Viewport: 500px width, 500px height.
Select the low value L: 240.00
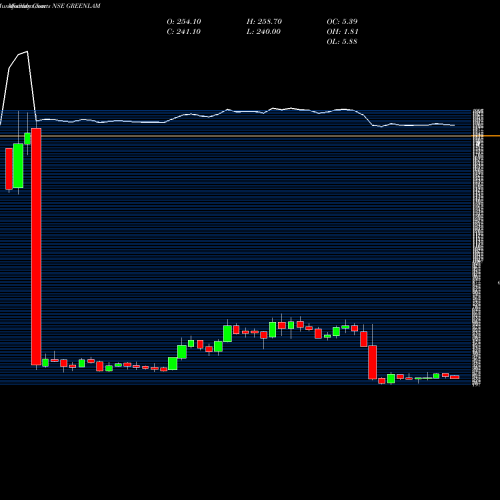tap(263, 32)
